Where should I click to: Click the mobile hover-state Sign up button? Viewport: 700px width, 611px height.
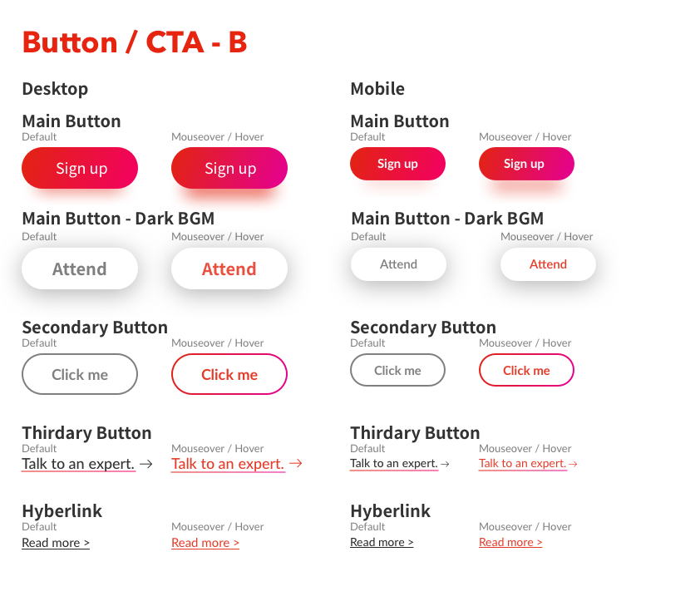[x=526, y=164]
